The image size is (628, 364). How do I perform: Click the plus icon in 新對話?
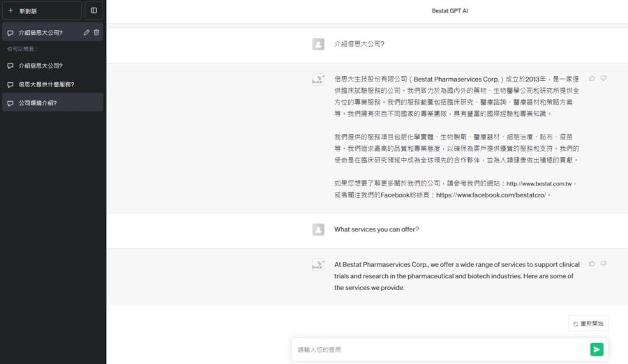pos(10,11)
